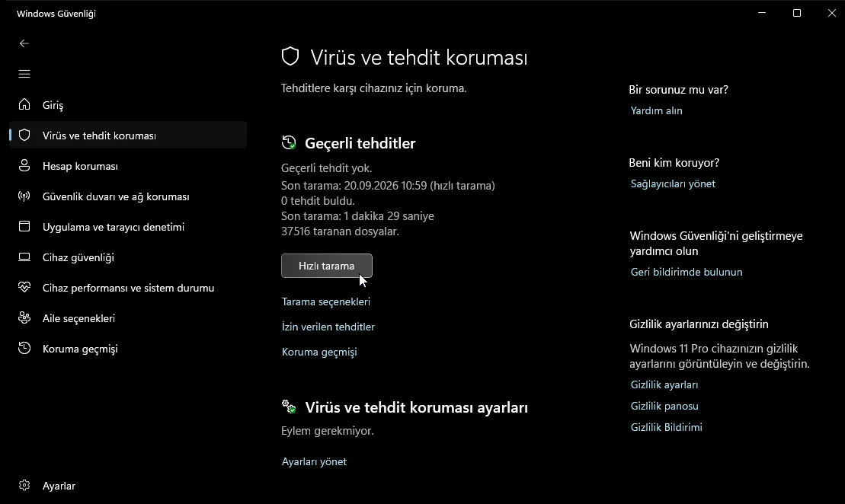845x504 pixels.
Task: Click the Uygulama ve tarayıcı window icon
Action: (24, 227)
